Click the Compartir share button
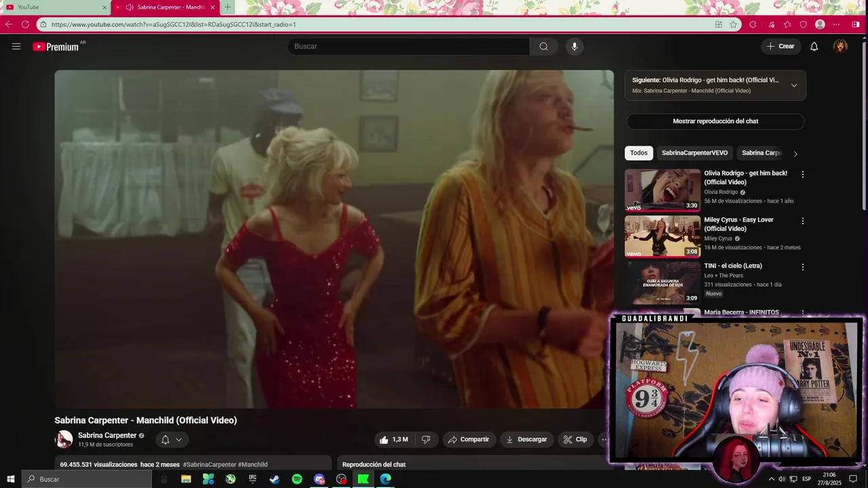The height and width of the screenshot is (488, 868). [x=469, y=439]
